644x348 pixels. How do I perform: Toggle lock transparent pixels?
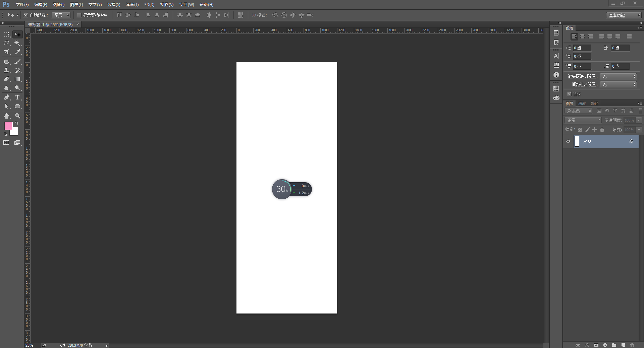[580, 130]
